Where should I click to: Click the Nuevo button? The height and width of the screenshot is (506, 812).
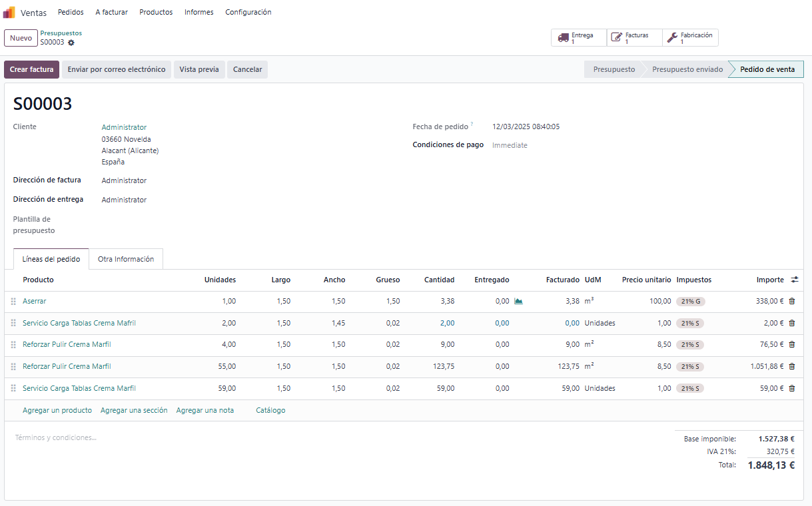click(x=21, y=38)
